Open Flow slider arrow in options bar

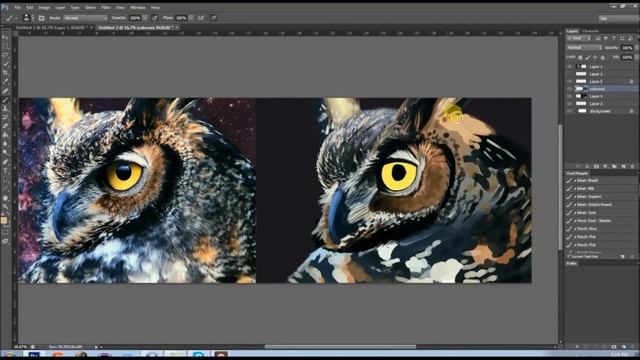191,18
